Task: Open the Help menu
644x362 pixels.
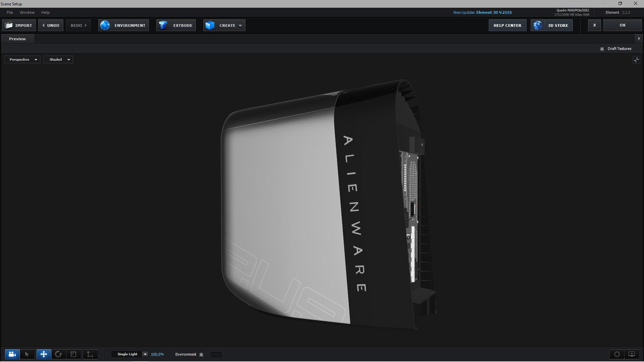Action: pos(45,12)
